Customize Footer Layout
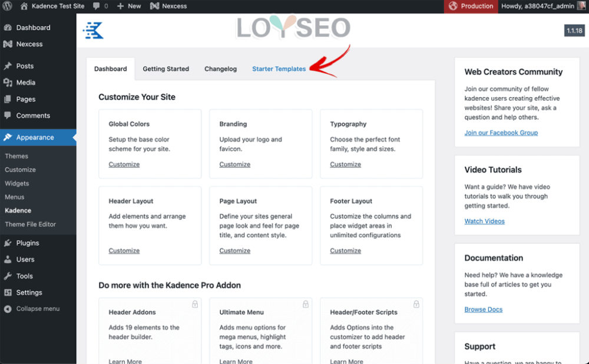The width and height of the screenshot is (589, 364). [346, 250]
